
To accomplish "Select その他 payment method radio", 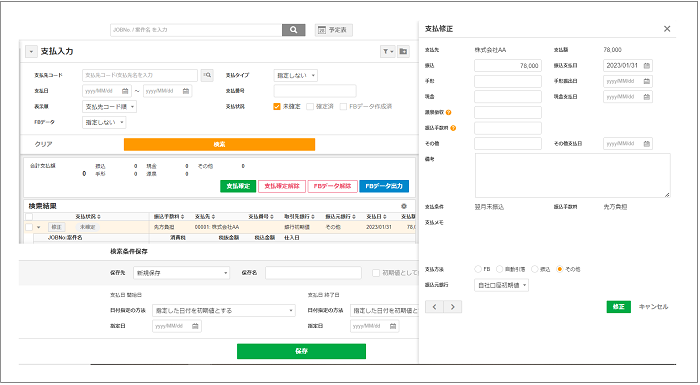I will click(x=559, y=269).
